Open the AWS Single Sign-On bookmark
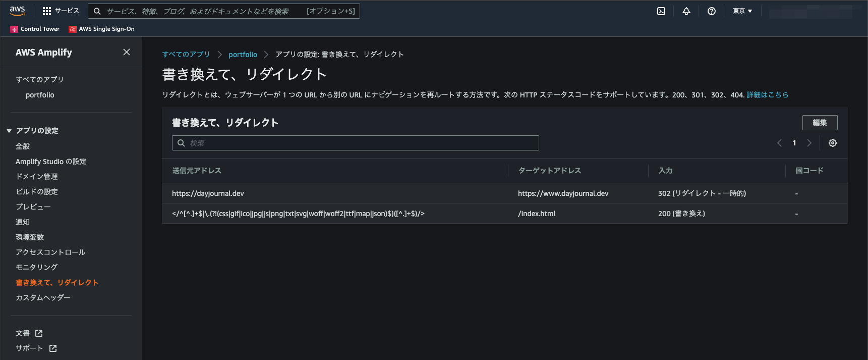Screen dimensions: 868x360 [x=102, y=29]
